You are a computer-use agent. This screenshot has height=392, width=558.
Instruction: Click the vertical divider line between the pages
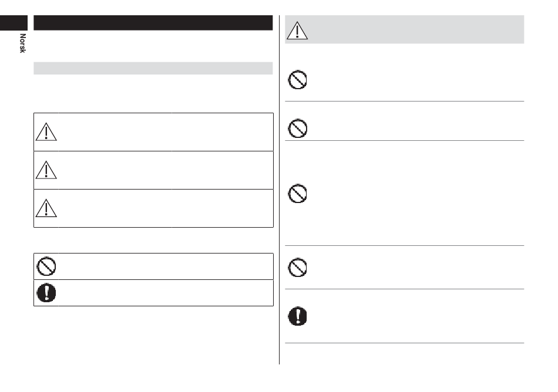(x=280, y=190)
